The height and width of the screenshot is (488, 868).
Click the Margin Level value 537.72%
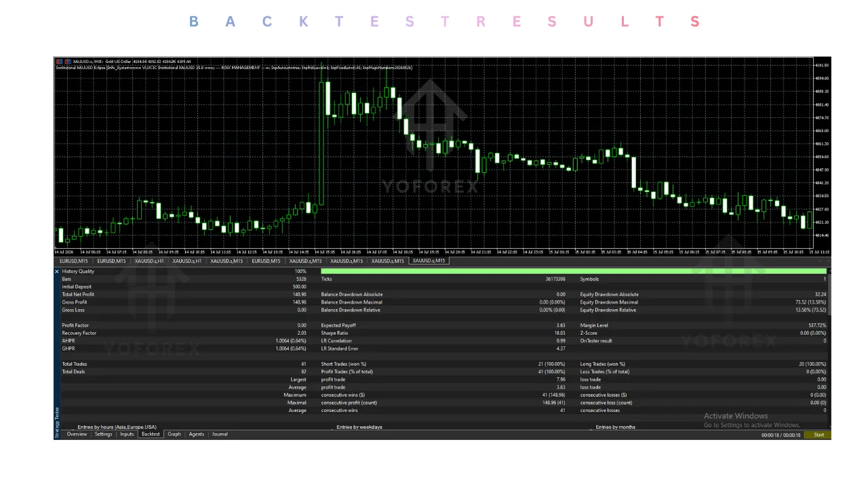pyautogui.click(x=817, y=325)
